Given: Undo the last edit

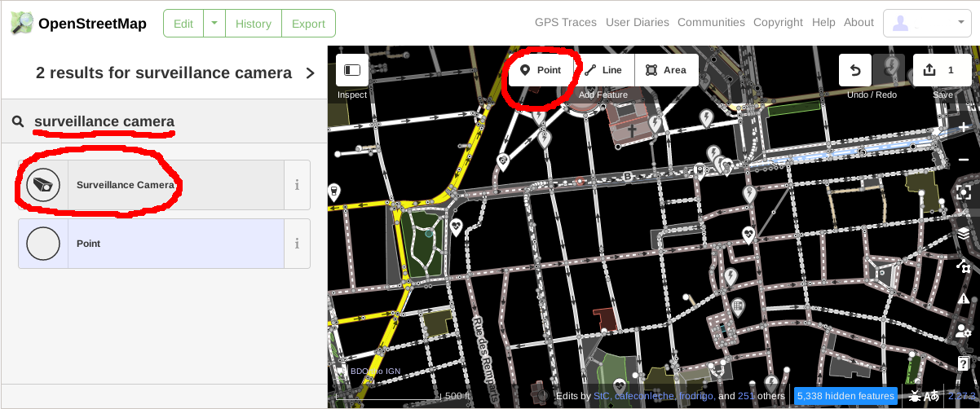Looking at the screenshot, I should pyautogui.click(x=855, y=70).
